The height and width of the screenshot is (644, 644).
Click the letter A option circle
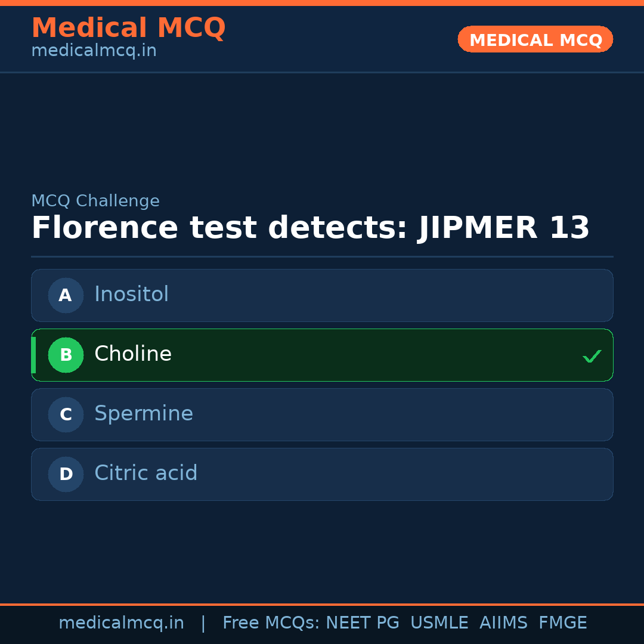point(66,295)
